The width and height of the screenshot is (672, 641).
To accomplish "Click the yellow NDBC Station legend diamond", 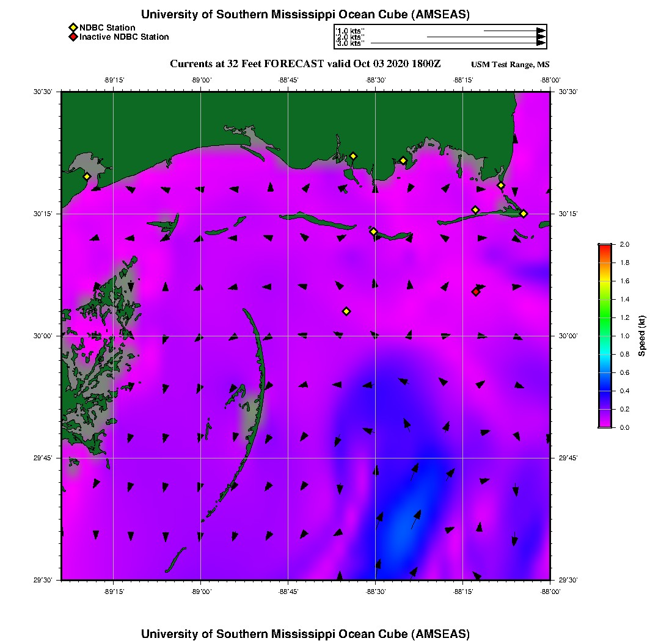I will [73, 28].
